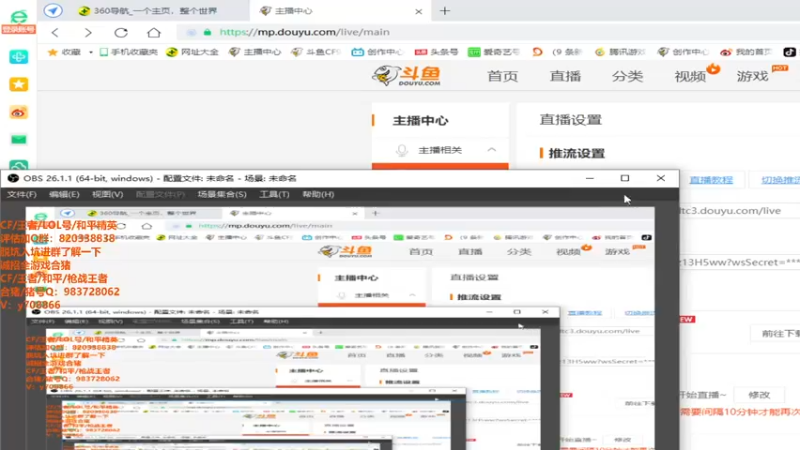Click the microphone icon beside 主播相关
Screen dimensions: 800x450
tap(402, 150)
